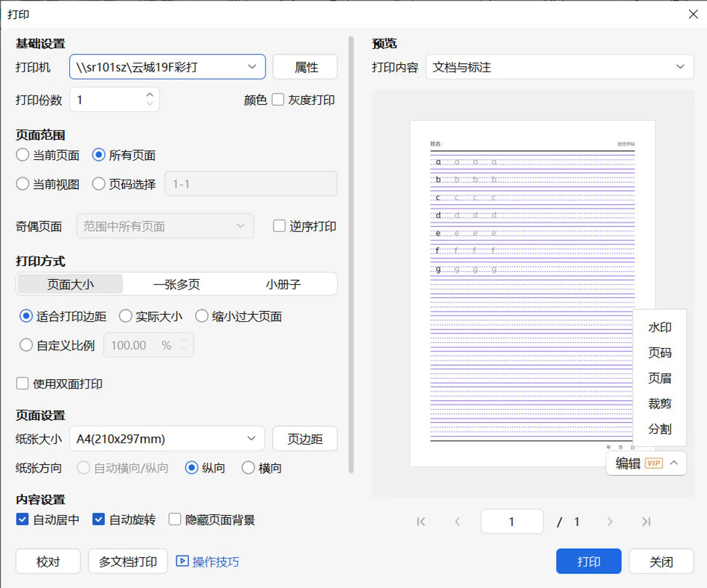Switch to 小册子 tab
This screenshot has height=588, width=707.
[283, 284]
